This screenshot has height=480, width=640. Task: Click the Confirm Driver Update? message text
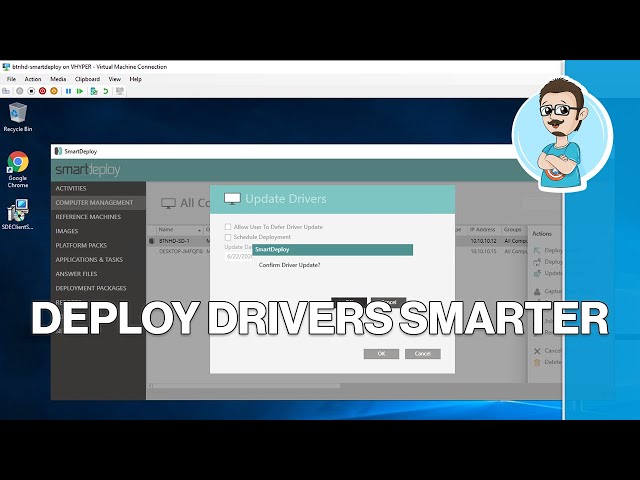pyautogui.click(x=289, y=265)
